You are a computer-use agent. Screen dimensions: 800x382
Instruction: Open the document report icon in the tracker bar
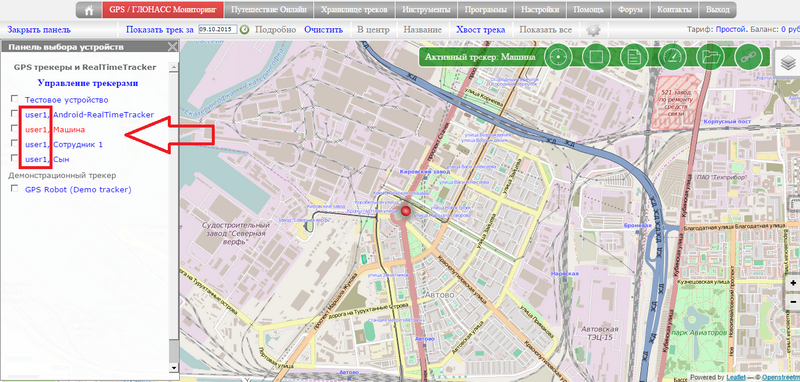click(634, 56)
